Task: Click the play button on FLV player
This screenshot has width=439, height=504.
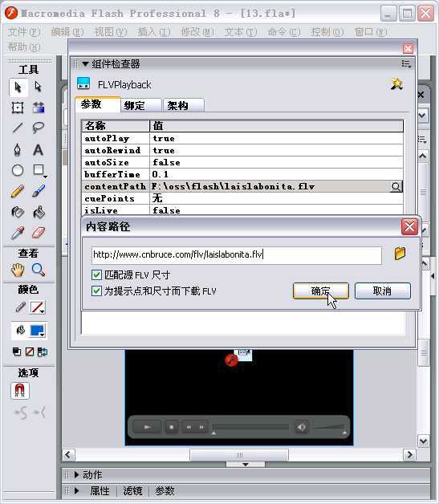Action: coord(147,427)
